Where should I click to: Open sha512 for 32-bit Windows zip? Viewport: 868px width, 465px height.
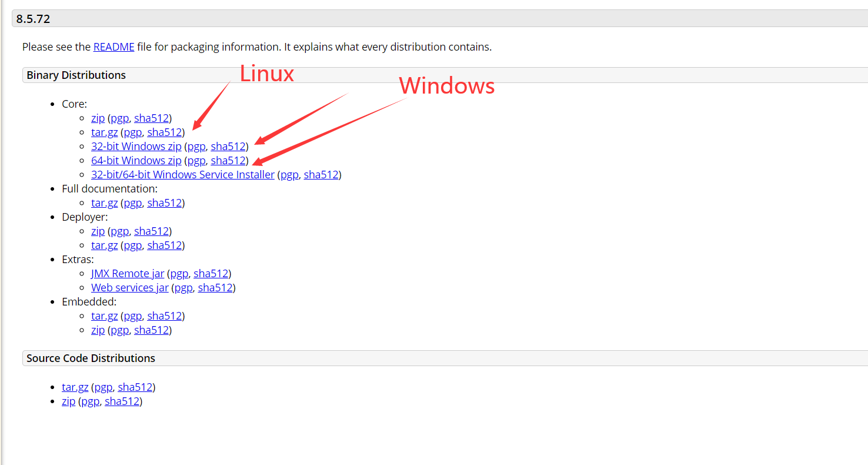click(x=228, y=147)
